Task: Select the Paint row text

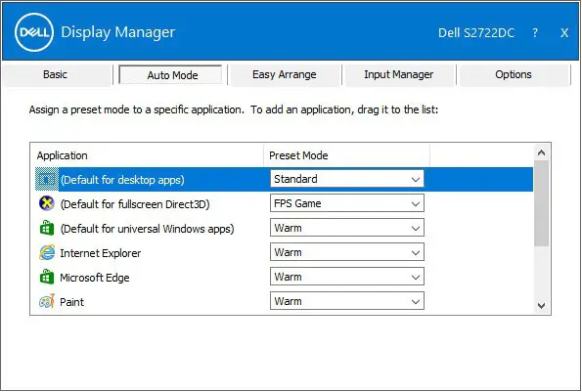Action: tap(72, 302)
